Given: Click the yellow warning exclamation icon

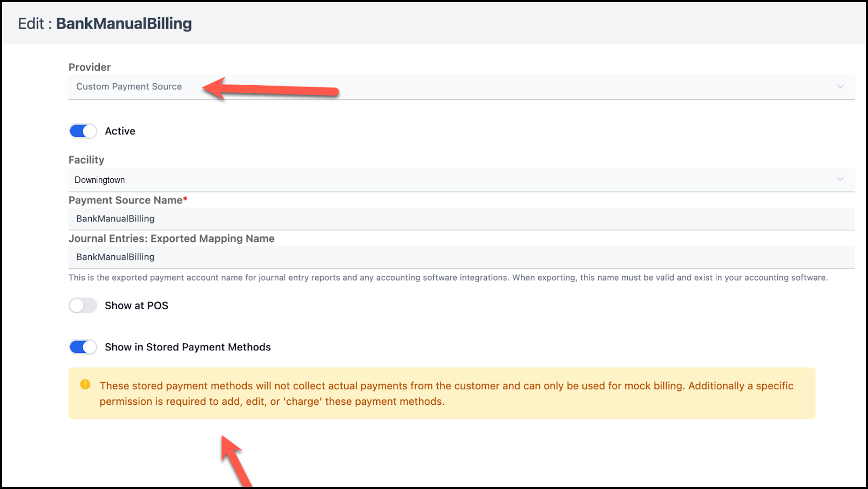Looking at the screenshot, I should [x=85, y=384].
